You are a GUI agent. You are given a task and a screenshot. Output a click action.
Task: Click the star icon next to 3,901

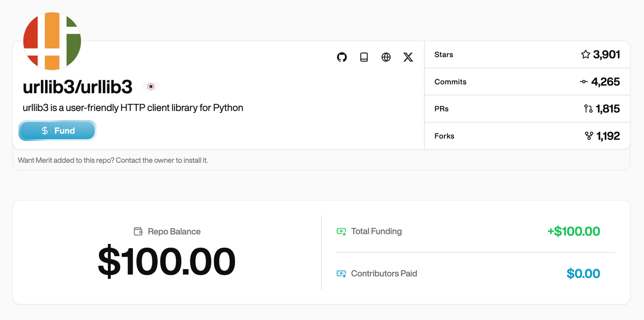[x=586, y=54]
